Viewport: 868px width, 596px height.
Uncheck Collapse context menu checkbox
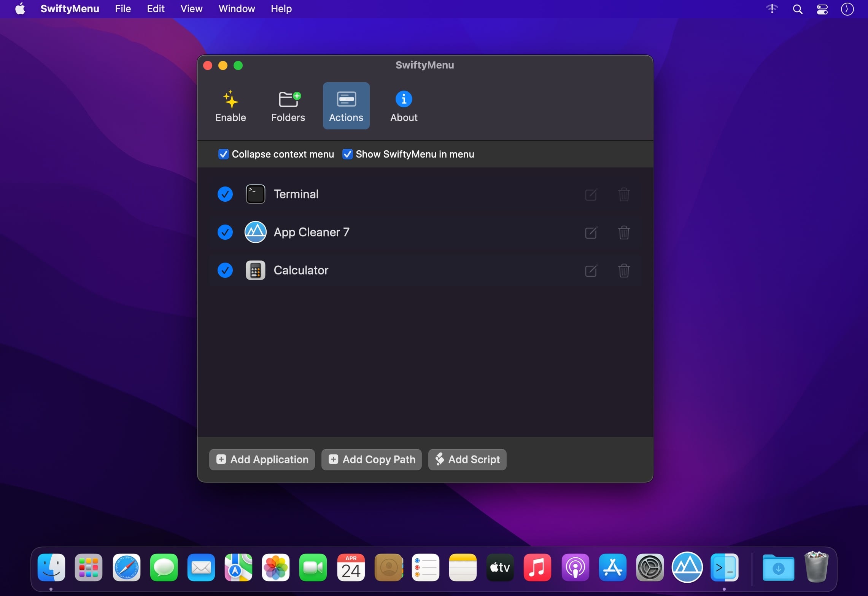tap(223, 154)
